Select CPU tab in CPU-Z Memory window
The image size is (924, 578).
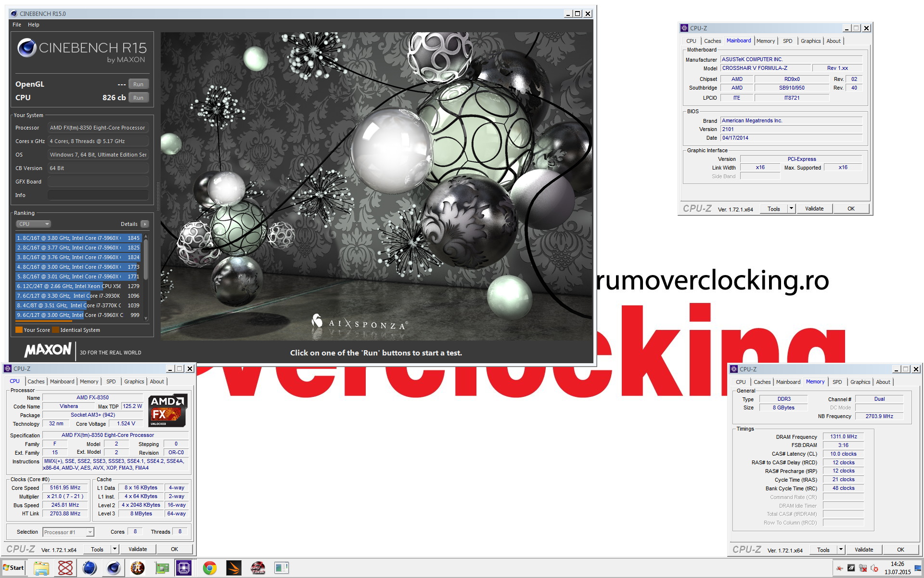click(741, 382)
